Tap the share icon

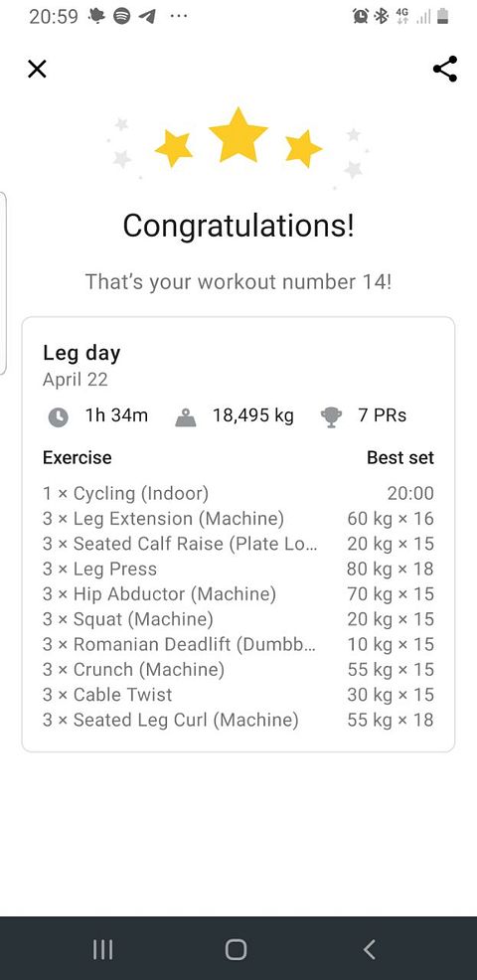coord(444,69)
